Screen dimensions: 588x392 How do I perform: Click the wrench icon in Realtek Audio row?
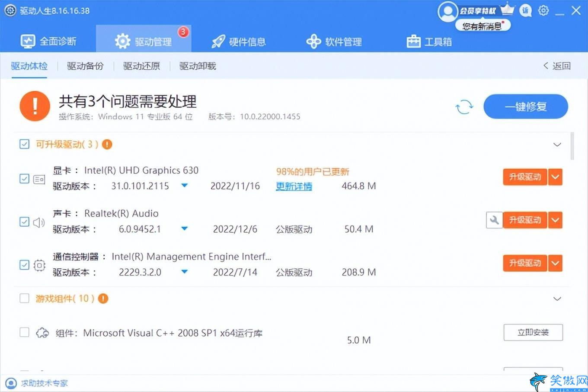(494, 220)
